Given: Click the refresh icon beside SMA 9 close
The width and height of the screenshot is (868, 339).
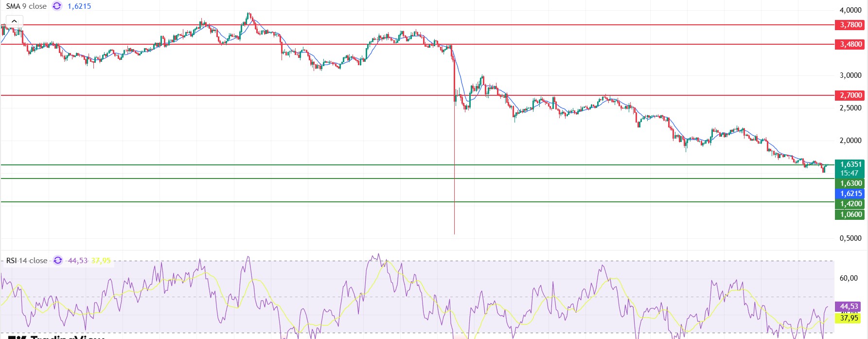Looking at the screenshot, I should coord(57,6).
